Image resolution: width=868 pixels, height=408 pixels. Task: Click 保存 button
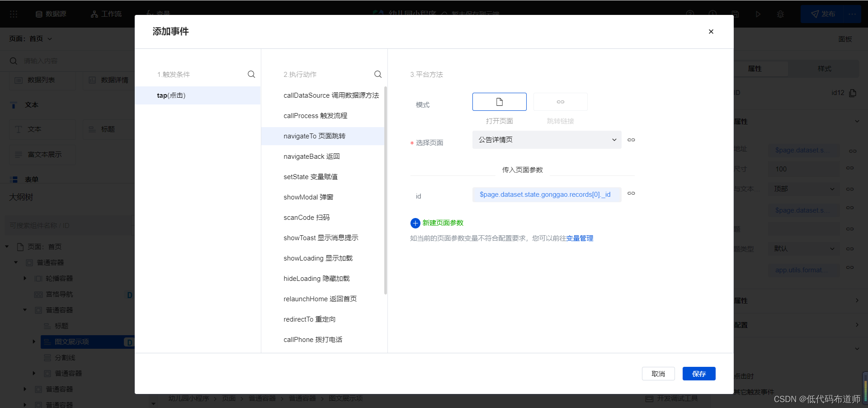pos(699,374)
